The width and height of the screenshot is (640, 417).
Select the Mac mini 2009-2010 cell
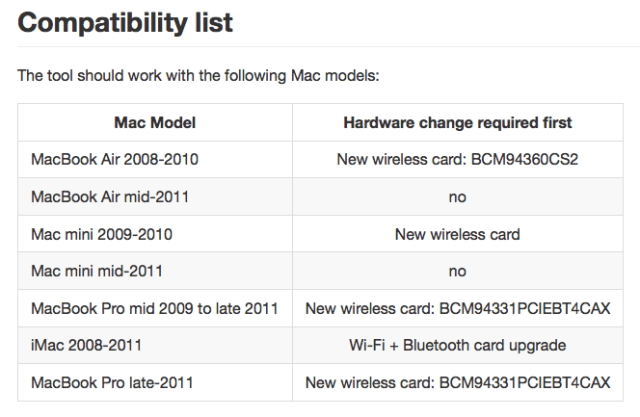[102, 234]
